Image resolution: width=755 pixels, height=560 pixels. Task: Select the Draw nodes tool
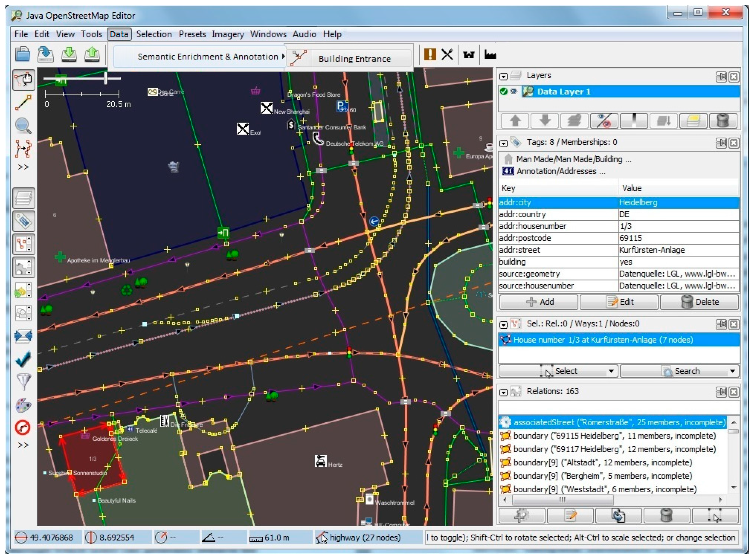tap(23, 103)
